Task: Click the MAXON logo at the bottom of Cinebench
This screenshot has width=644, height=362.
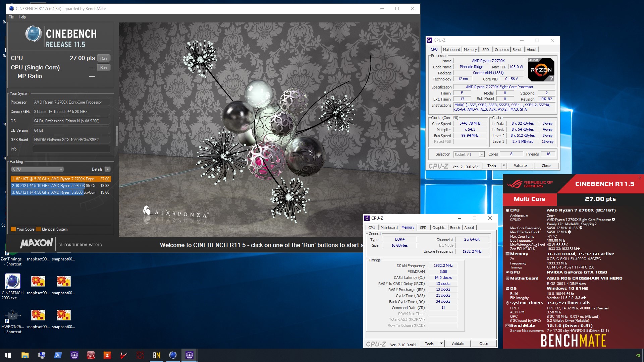Action: point(37,243)
